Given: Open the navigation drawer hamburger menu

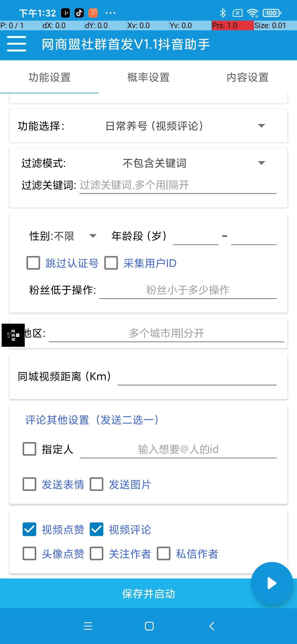Looking at the screenshot, I should pos(16,43).
